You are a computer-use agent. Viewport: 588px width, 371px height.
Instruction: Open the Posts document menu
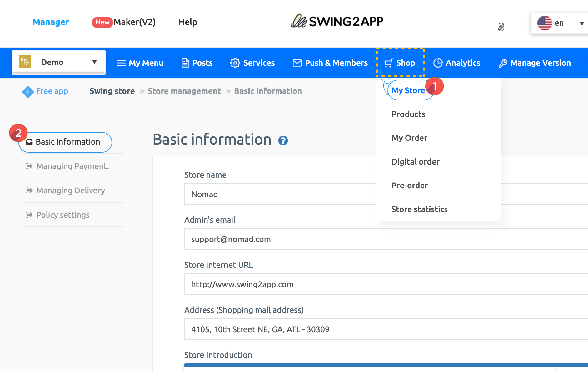pos(197,63)
